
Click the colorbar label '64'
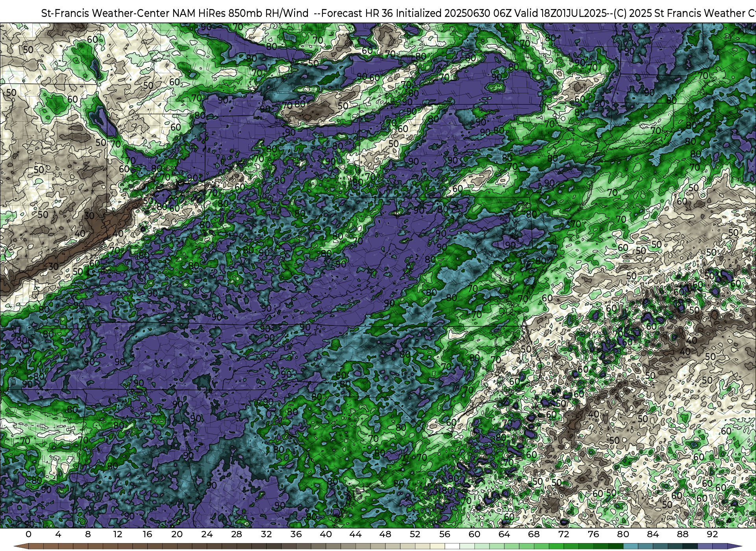pos(504,534)
